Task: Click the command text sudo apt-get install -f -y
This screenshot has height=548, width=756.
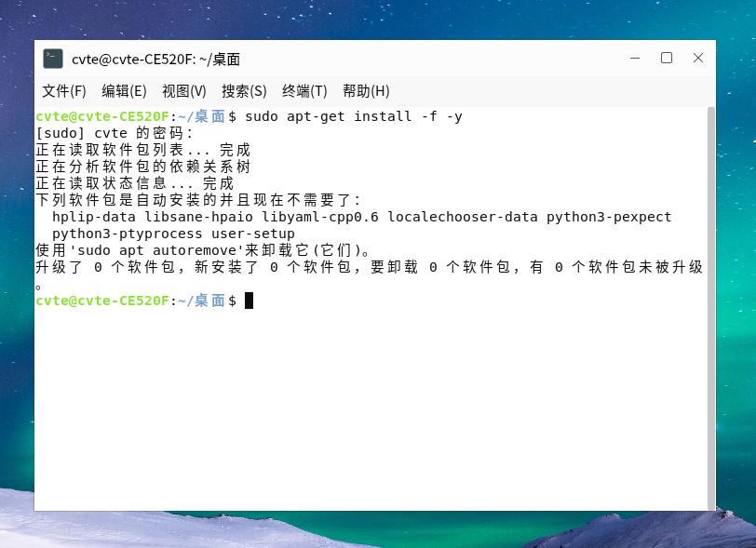Action: pyautogui.click(x=354, y=116)
